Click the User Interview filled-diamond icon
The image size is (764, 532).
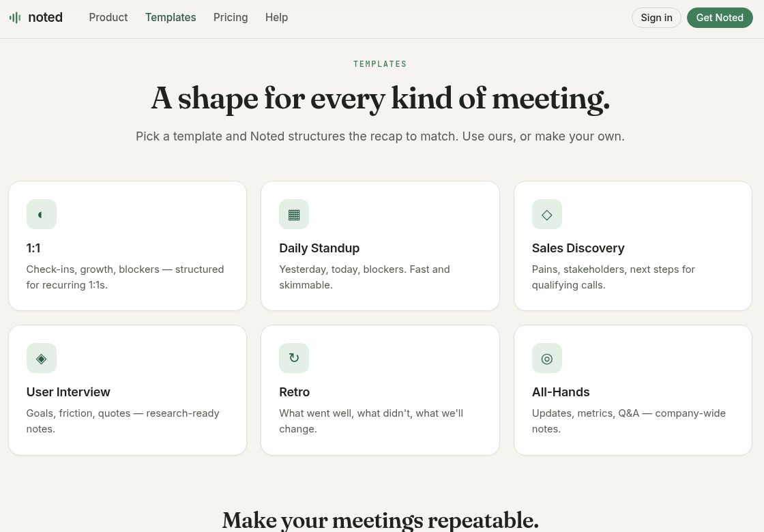(42, 358)
